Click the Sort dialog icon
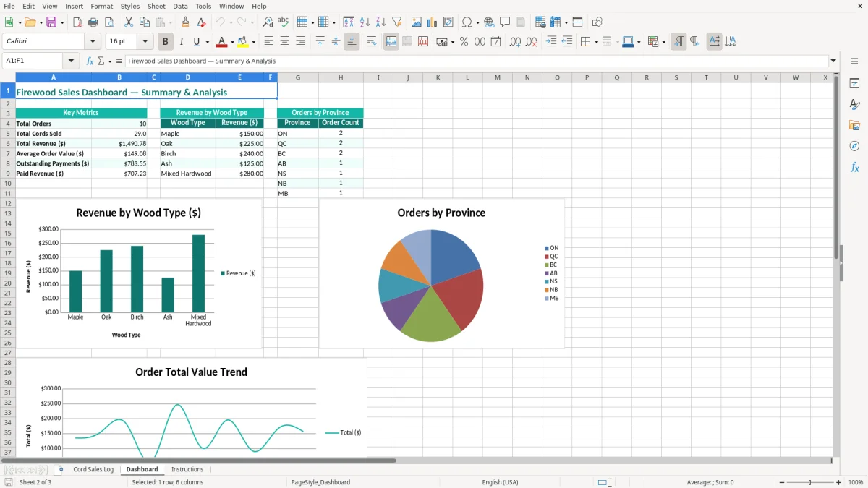This screenshot has height=488, width=868. [349, 22]
